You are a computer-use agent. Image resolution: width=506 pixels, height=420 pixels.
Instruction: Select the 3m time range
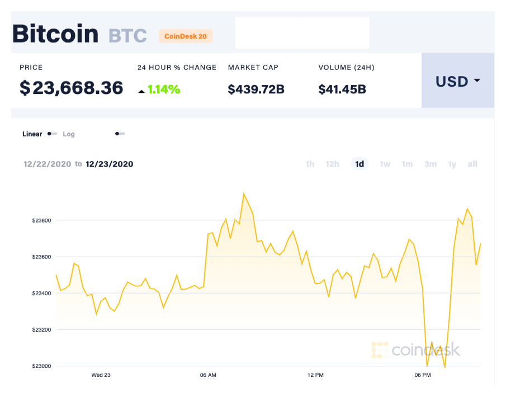tap(430, 164)
